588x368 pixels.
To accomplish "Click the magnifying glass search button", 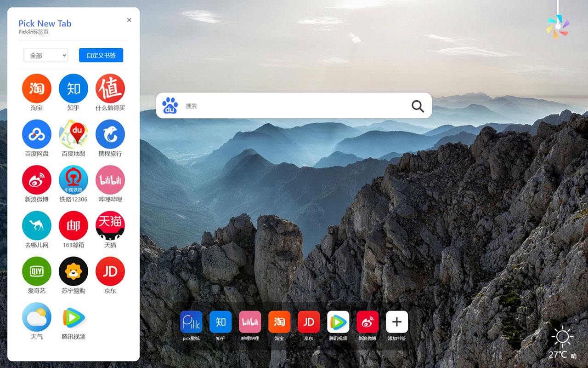I will click(418, 106).
